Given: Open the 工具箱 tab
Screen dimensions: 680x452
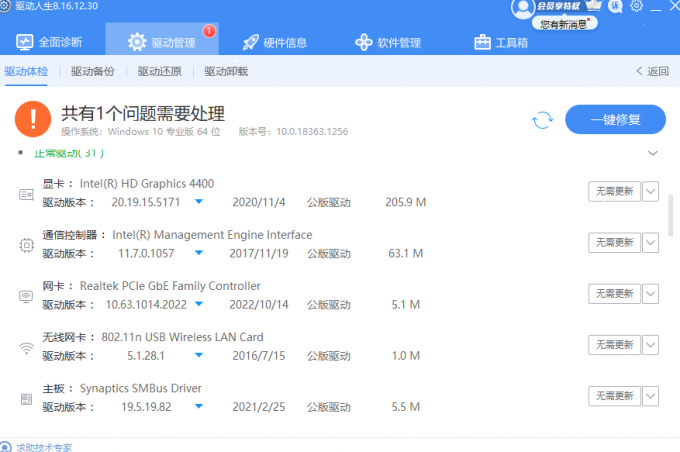Looking at the screenshot, I should click(501, 43).
